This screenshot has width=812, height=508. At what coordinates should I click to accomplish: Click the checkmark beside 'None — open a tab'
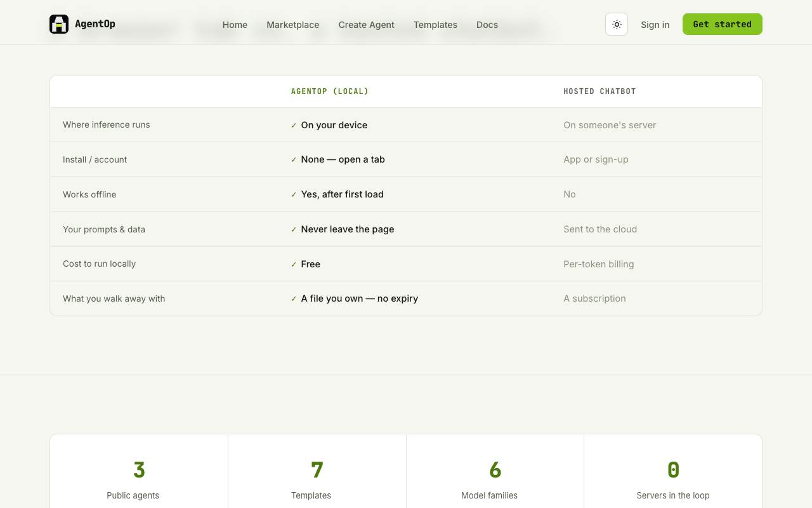(294, 160)
